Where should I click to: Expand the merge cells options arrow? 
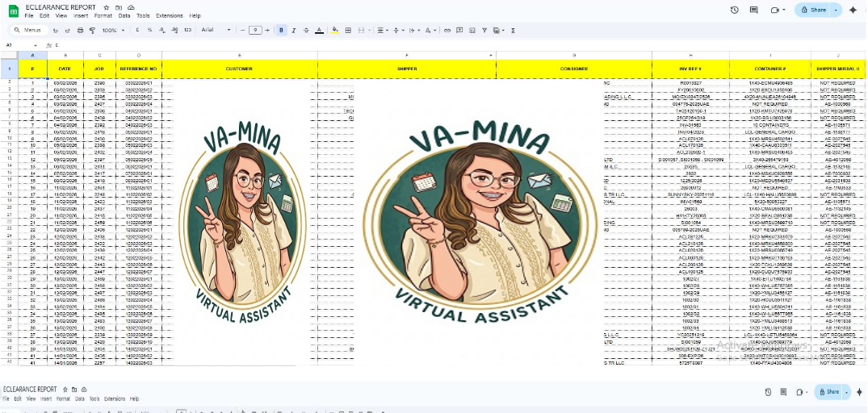click(369, 31)
